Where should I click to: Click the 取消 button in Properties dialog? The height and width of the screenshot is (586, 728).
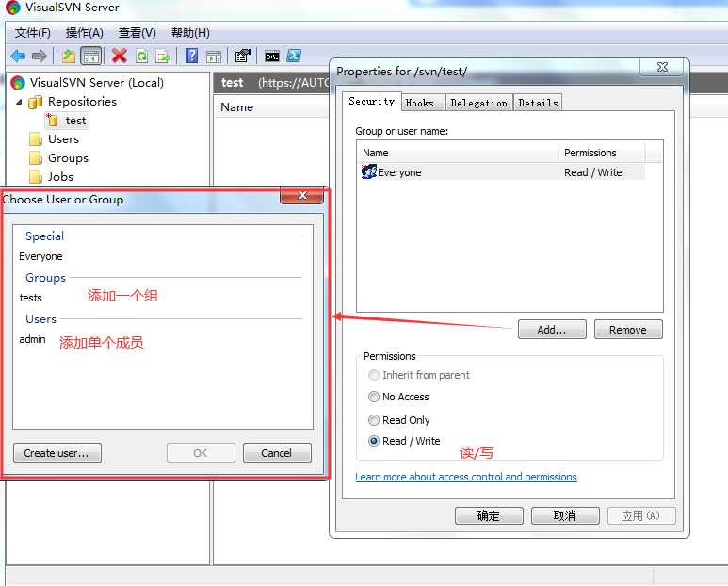pyautogui.click(x=565, y=516)
